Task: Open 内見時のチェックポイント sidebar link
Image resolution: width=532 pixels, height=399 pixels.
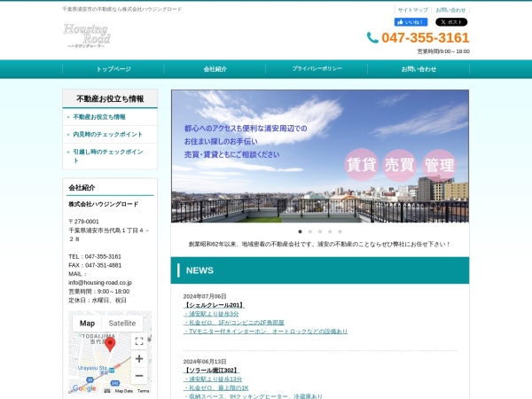Action: (x=108, y=135)
